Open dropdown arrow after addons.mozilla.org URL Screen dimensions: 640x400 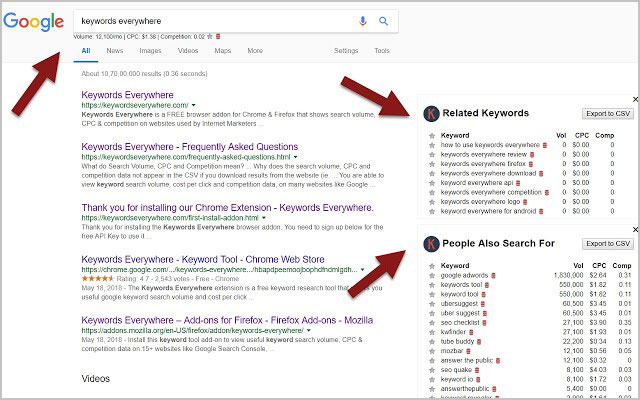click(x=309, y=331)
